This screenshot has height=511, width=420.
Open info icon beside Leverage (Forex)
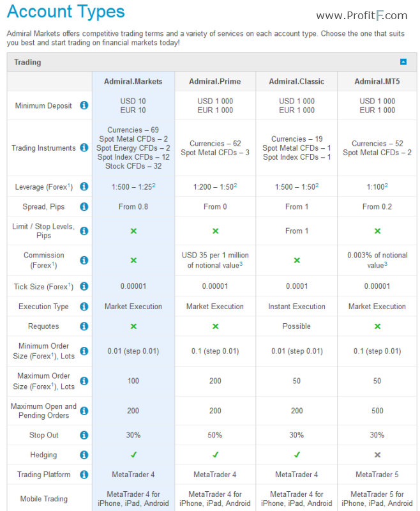pyautogui.click(x=84, y=187)
